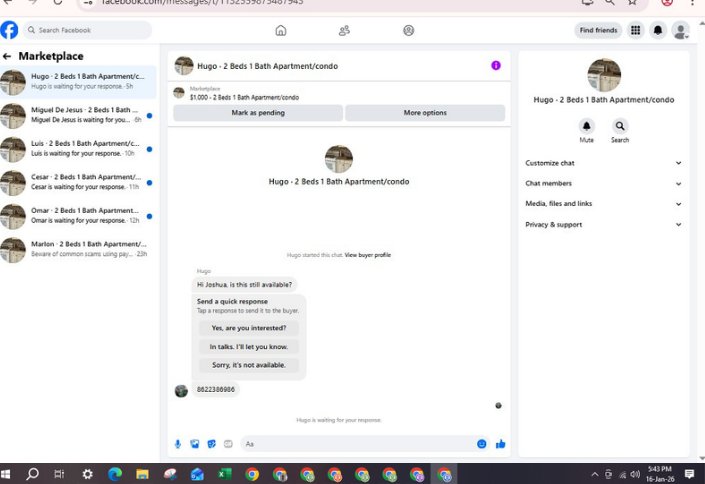Send quick reply 'Sorry, it's not available.'

click(x=249, y=365)
